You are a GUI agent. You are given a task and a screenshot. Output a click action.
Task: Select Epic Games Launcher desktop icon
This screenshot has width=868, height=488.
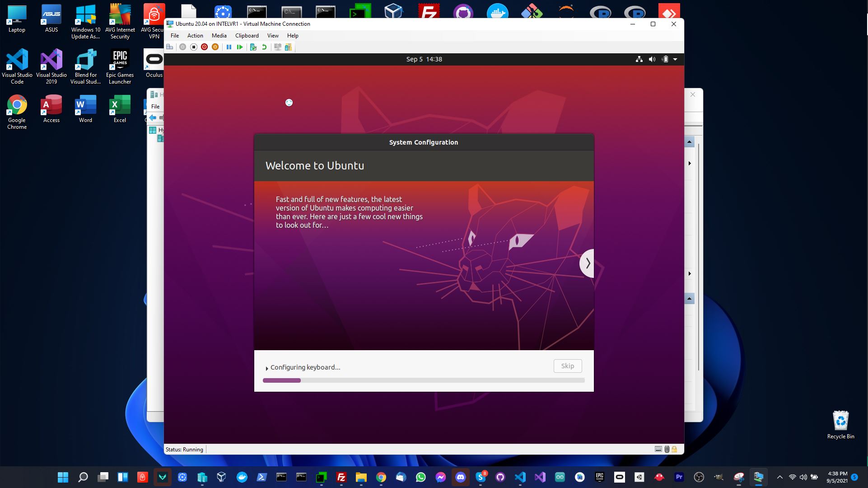120,67
